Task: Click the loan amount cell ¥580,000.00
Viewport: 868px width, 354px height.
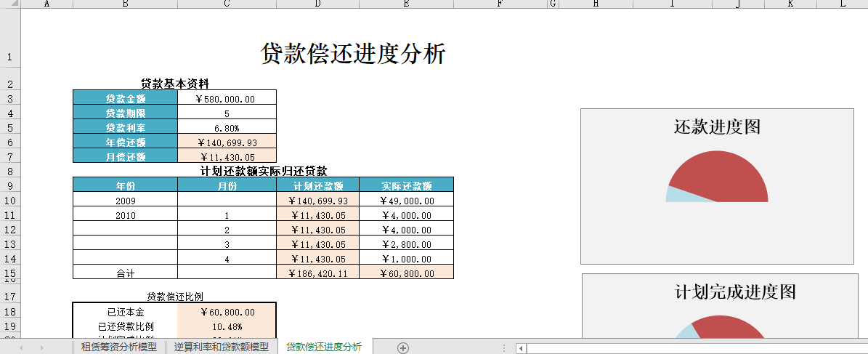Action: [x=227, y=98]
